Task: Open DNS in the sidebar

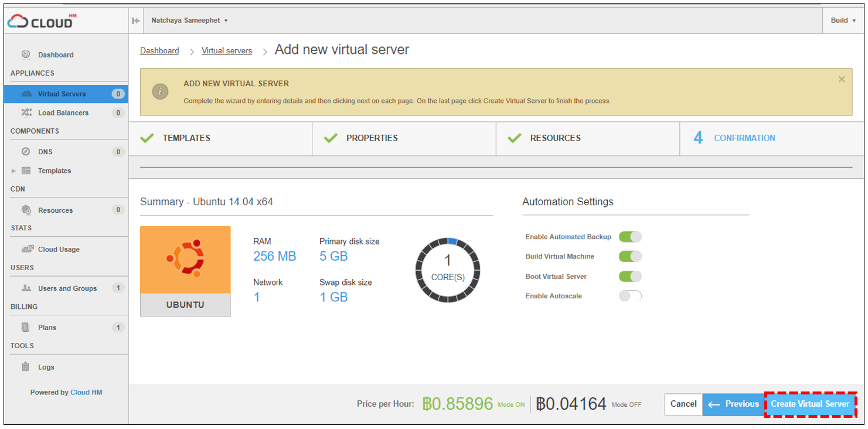Action: 66,152
